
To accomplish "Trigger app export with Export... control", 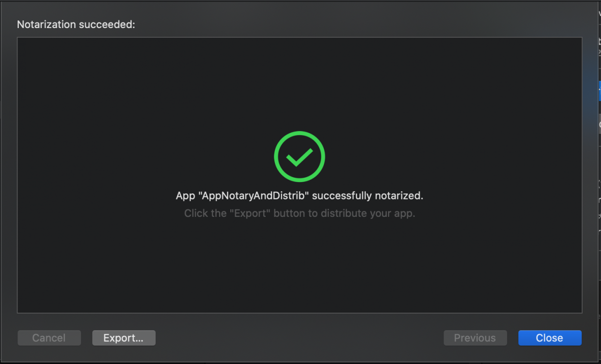I will pos(124,337).
